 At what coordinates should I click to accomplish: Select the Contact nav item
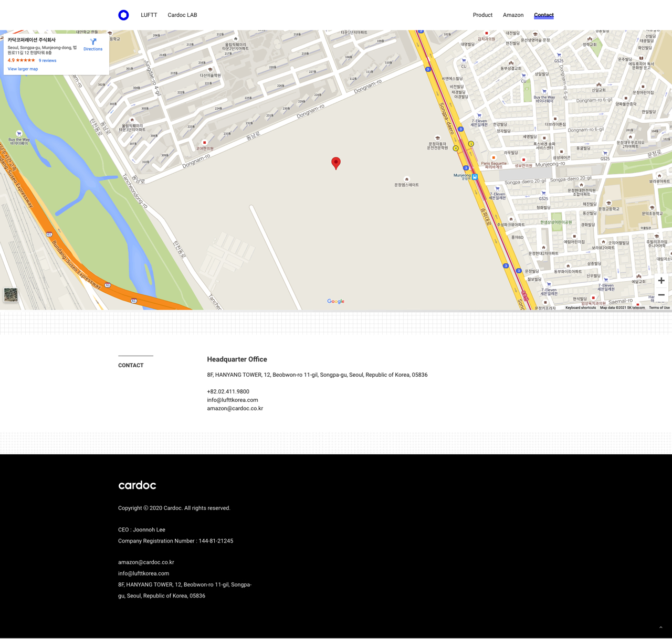coord(544,15)
